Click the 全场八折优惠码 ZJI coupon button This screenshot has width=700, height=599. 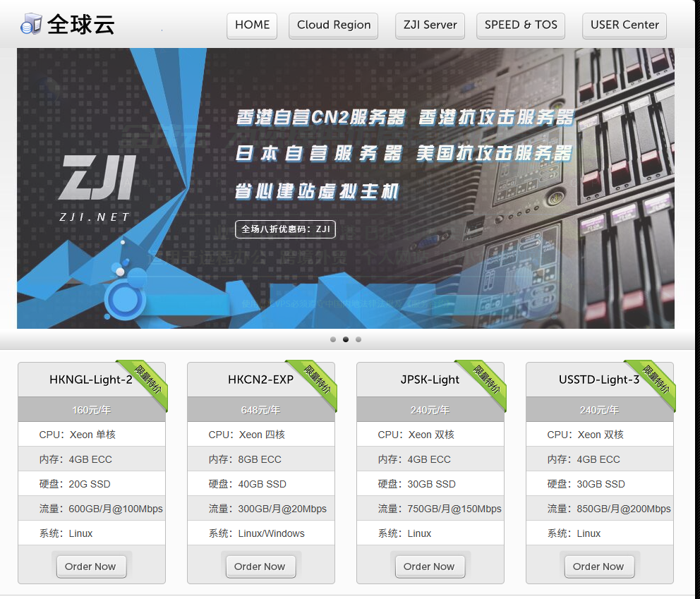[x=285, y=229]
